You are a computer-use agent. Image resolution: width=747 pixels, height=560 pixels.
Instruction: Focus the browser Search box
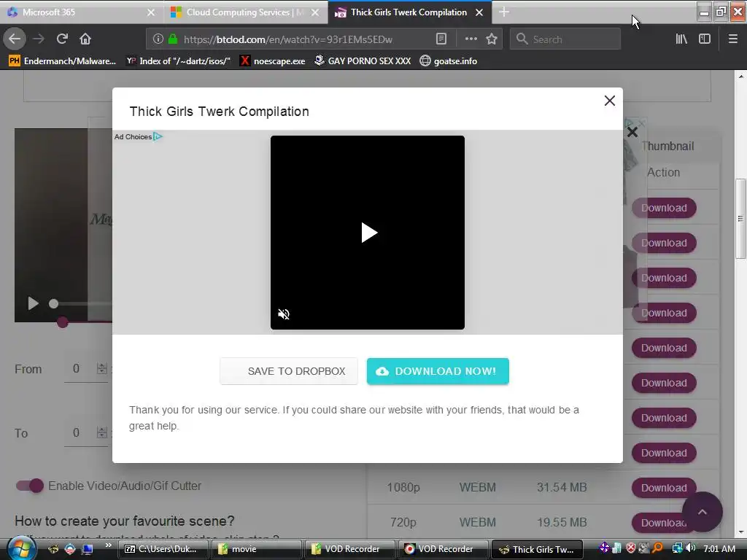coord(565,39)
